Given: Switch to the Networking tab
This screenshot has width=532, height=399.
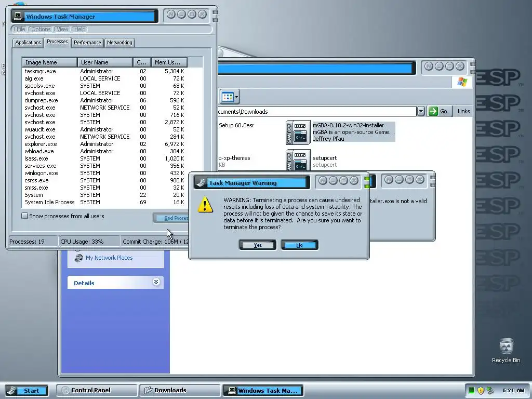Looking at the screenshot, I should click(x=119, y=43).
